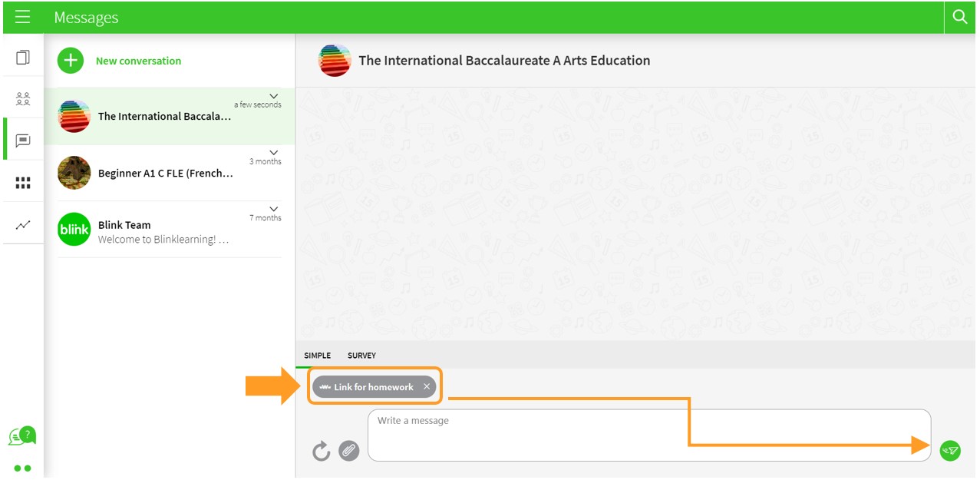Click the paperclip attach file icon
Screen dimensions: 980x480
point(349,451)
